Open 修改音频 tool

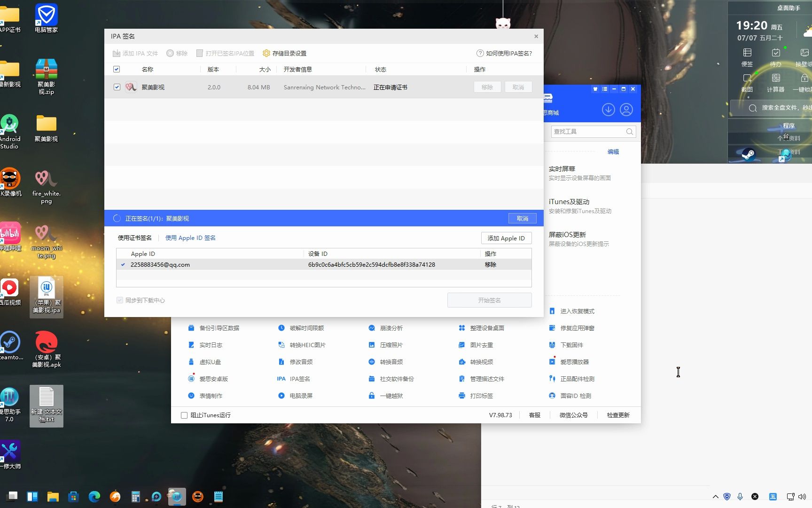click(x=296, y=362)
